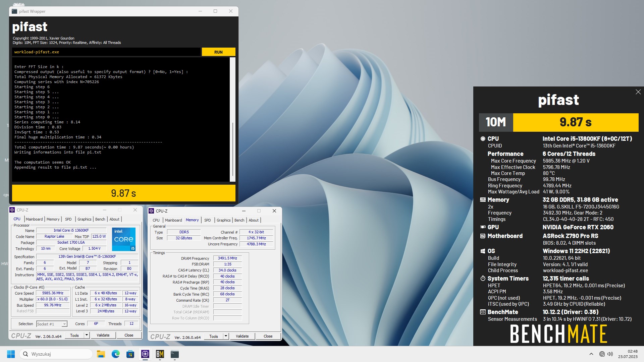644x362 pixels.
Task: Open the Windows Start menu
Action: (x=11, y=354)
